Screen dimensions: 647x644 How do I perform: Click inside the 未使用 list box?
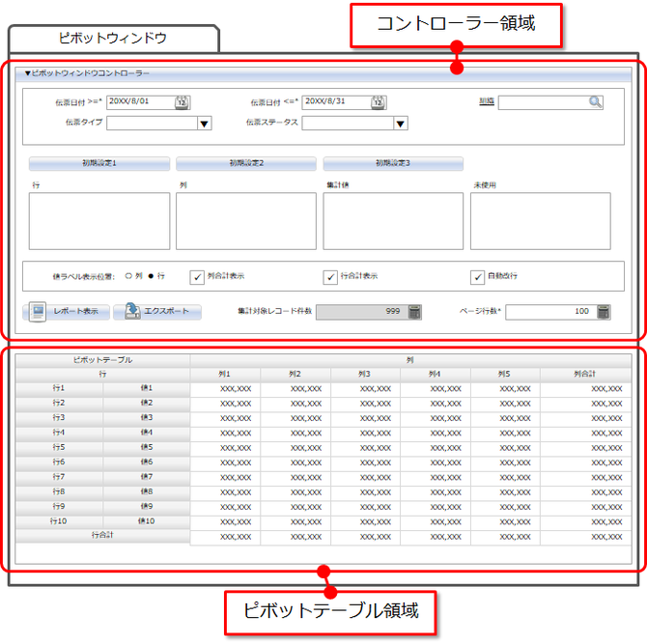540,221
